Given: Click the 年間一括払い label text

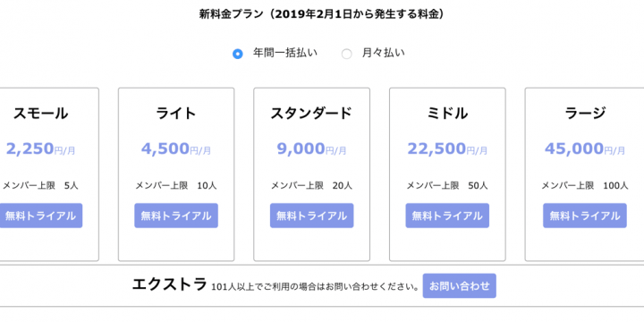Looking at the screenshot, I should click(x=285, y=53).
